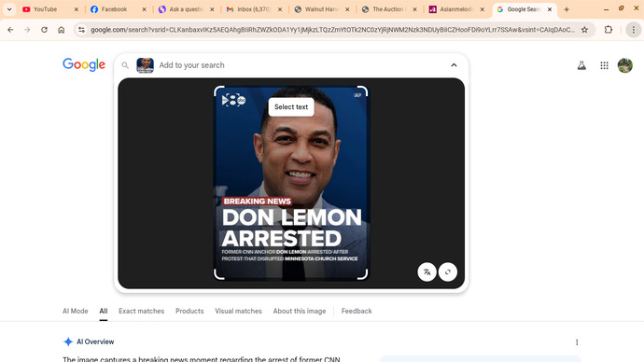Switch to AI Mode results
This screenshot has height=362, width=644.
(76, 311)
